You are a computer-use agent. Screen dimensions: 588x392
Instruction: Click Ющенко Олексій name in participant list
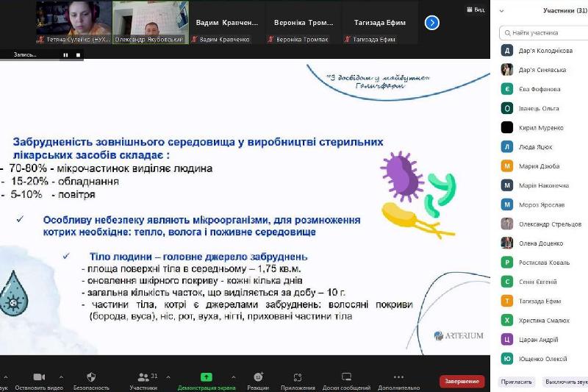pyautogui.click(x=542, y=359)
